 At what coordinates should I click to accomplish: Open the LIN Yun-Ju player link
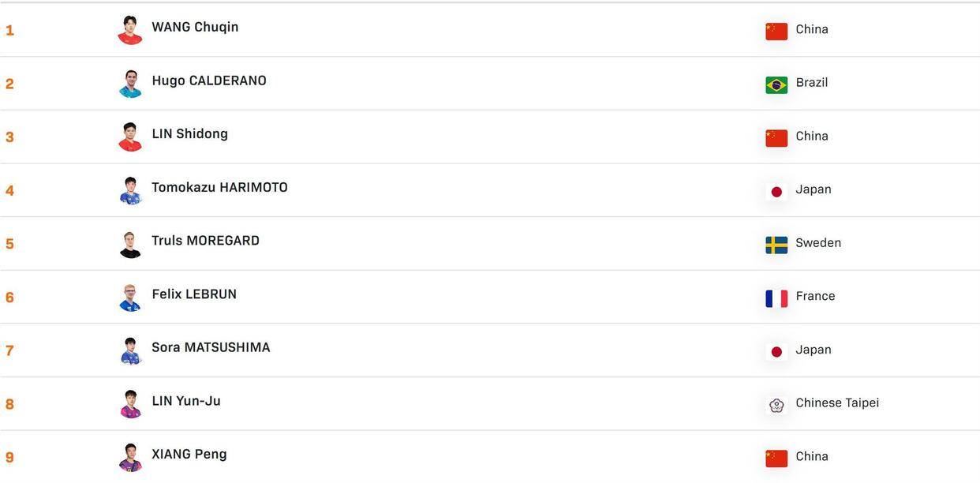(x=186, y=402)
